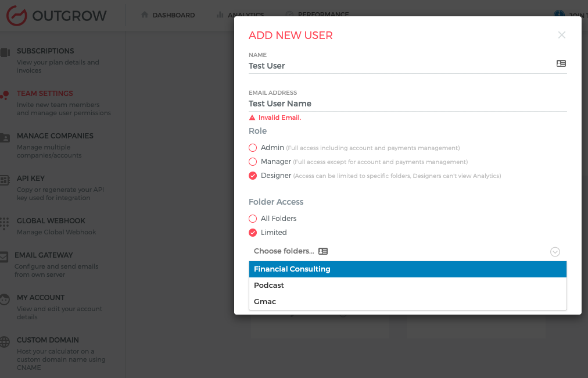
Task: Close the Add New User dialog
Action: coord(561,35)
